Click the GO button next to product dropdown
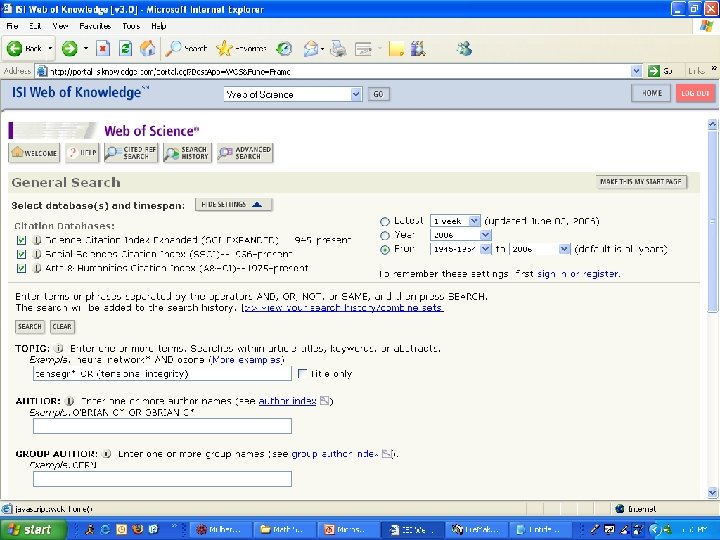This screenshot has height=540, width=720. (x=378, y=94)
